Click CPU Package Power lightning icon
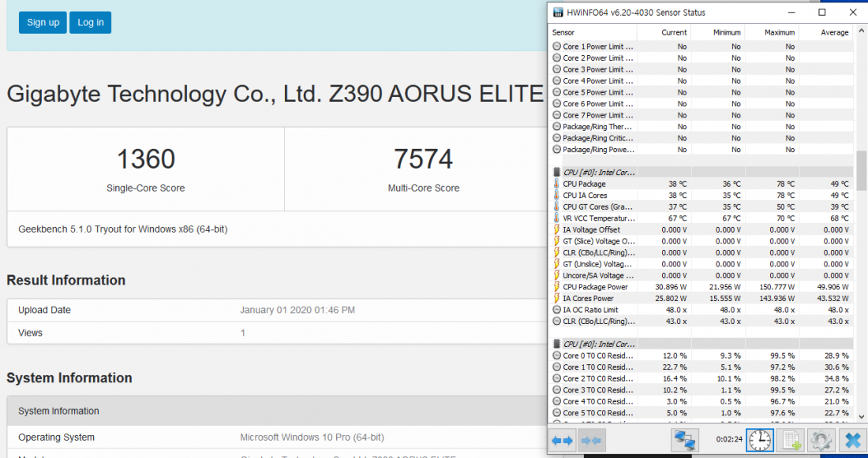 coord(557,287)
